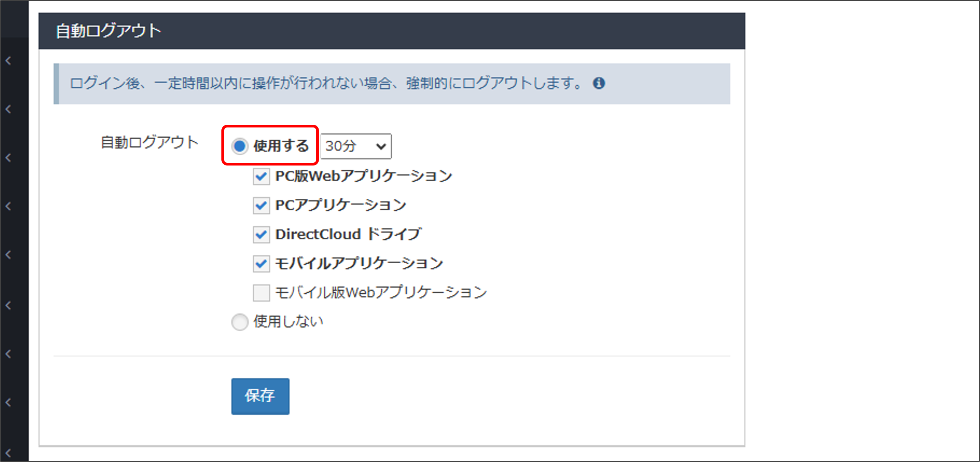Click the fourth sidebar chevron from top
This screenshot has height=462, width=980.
[x=8, y=206]
